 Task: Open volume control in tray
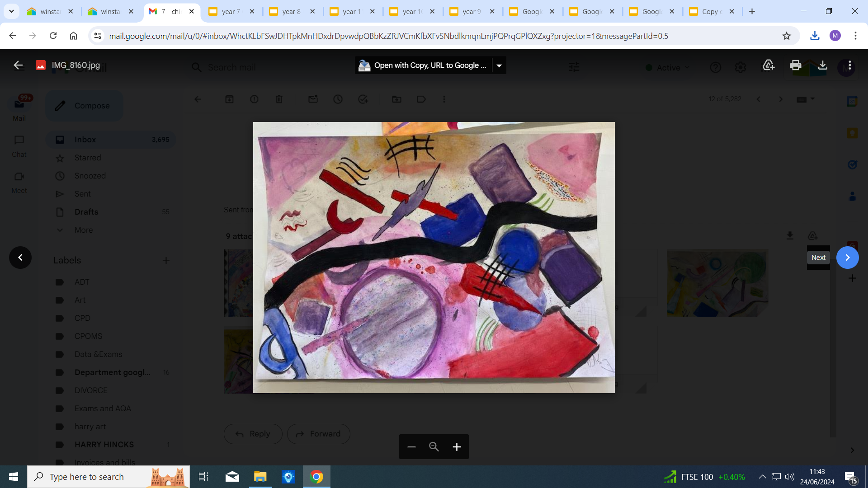point(790,477)
